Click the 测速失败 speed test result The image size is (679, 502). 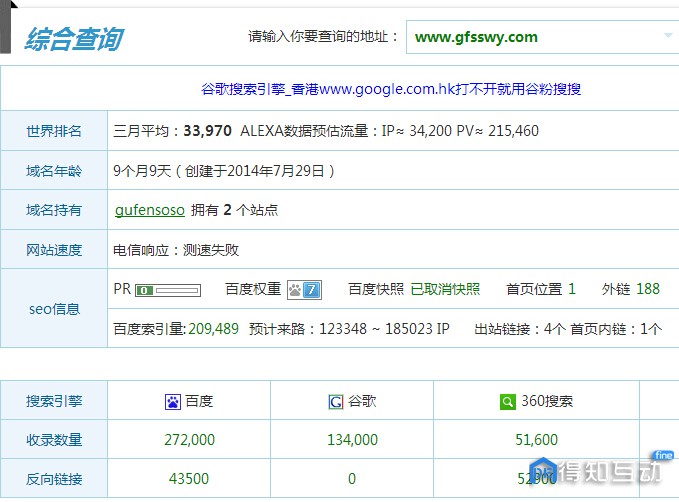(x=211, y=250)
